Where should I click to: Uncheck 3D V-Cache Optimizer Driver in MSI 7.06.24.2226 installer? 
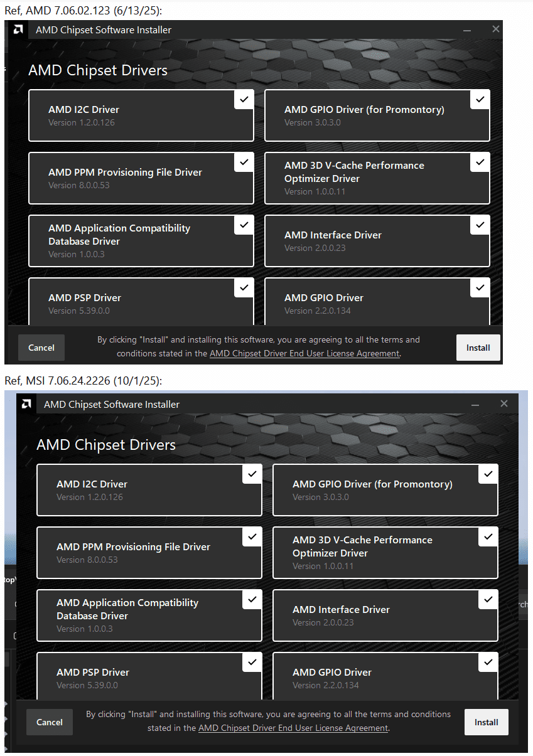(x=488, y=537)
